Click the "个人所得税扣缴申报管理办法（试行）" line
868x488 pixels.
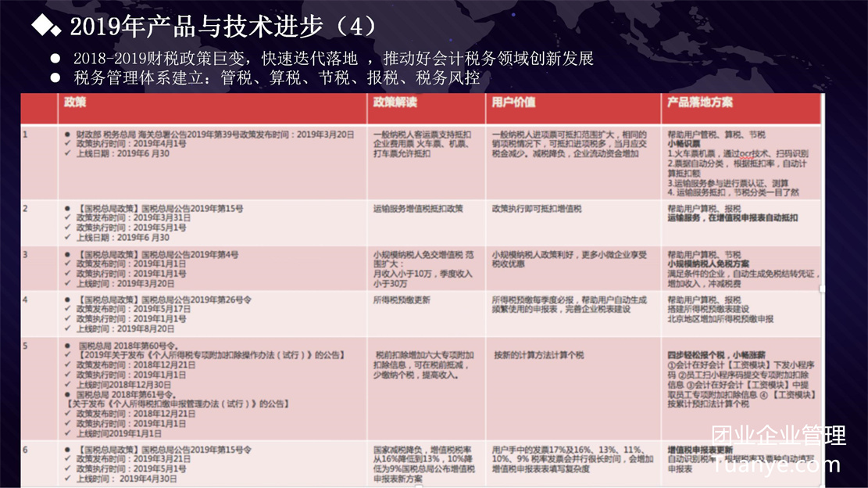(x=177, y=404)
